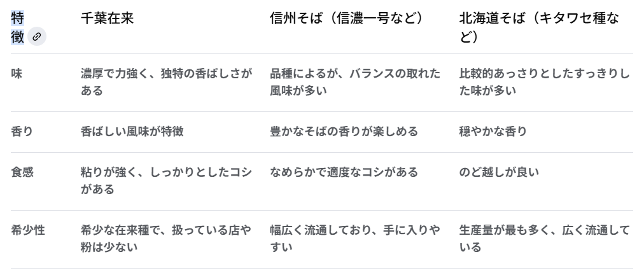644x273 pixels.
Task: Select the 千葉在来 column header
Action: (x=107, y=18)
